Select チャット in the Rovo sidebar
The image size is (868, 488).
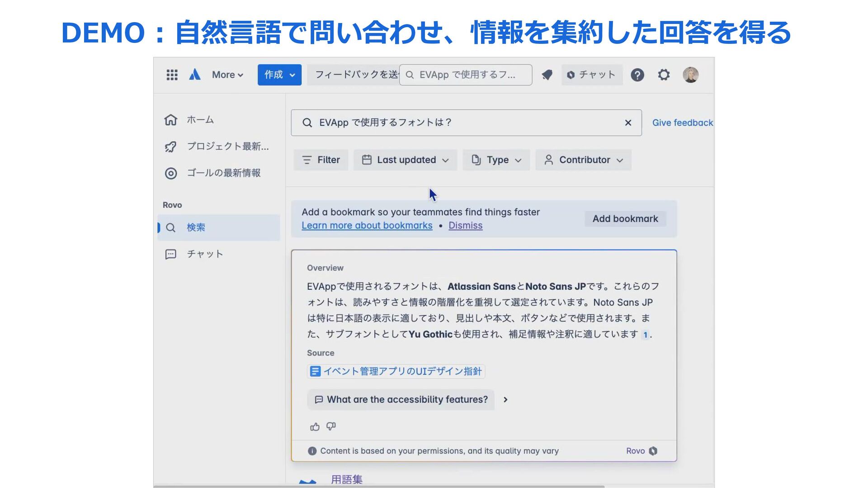(205, 254)
